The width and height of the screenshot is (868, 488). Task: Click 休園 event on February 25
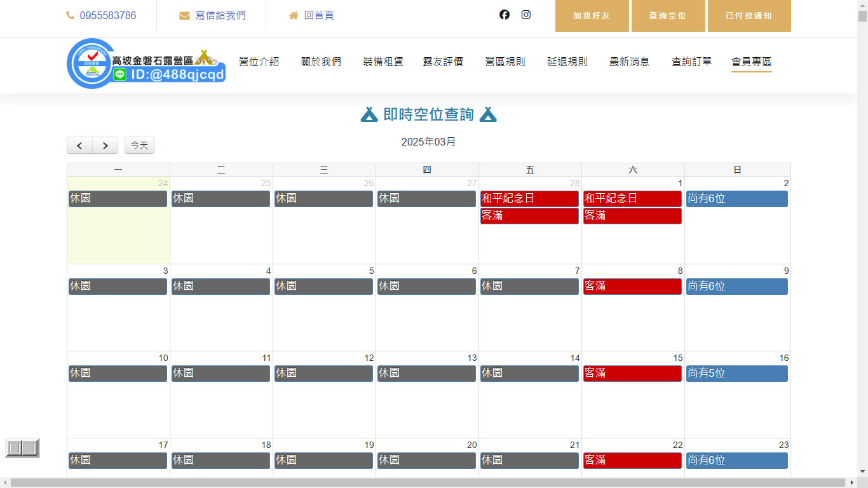pos(221,199)
